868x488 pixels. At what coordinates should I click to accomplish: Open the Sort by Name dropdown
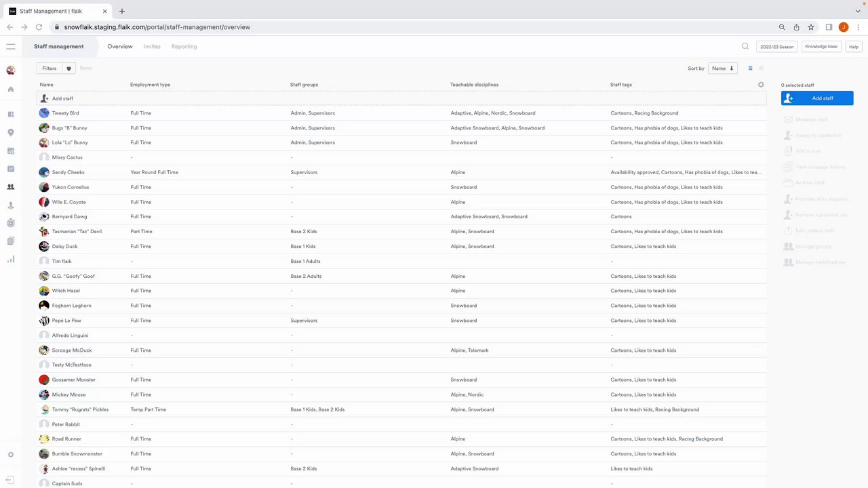pyautogui.click(x=722, y=68)
